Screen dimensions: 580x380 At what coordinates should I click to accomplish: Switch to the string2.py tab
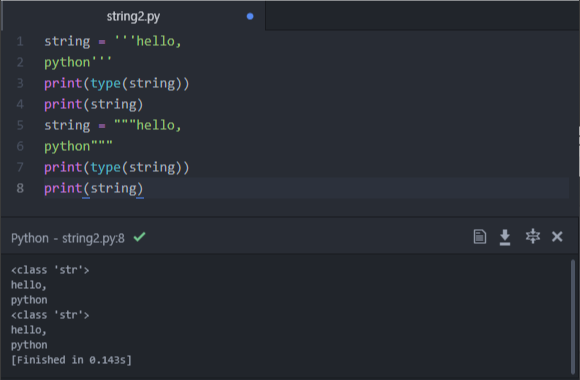point(133,16)
